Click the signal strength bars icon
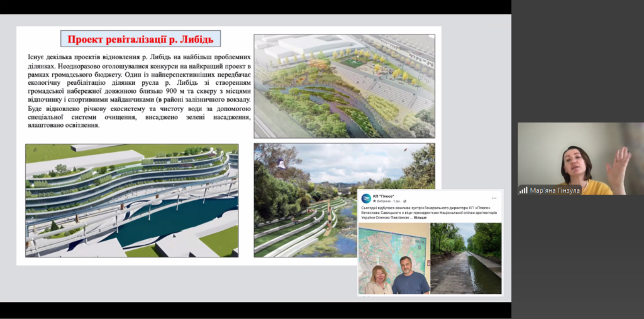Image resolution: width=644 pixels, height=319 pixels. (523, 190)
